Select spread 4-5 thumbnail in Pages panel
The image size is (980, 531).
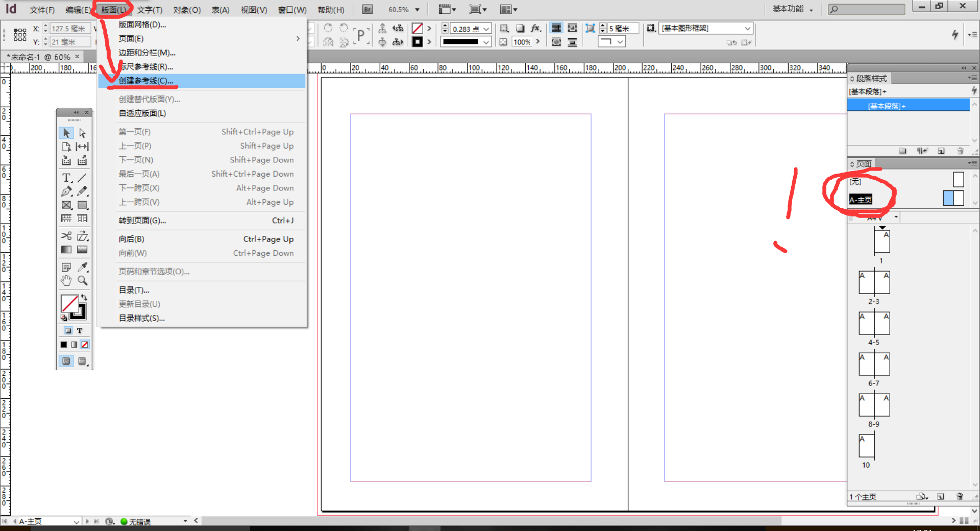click(x=874, y=323)
